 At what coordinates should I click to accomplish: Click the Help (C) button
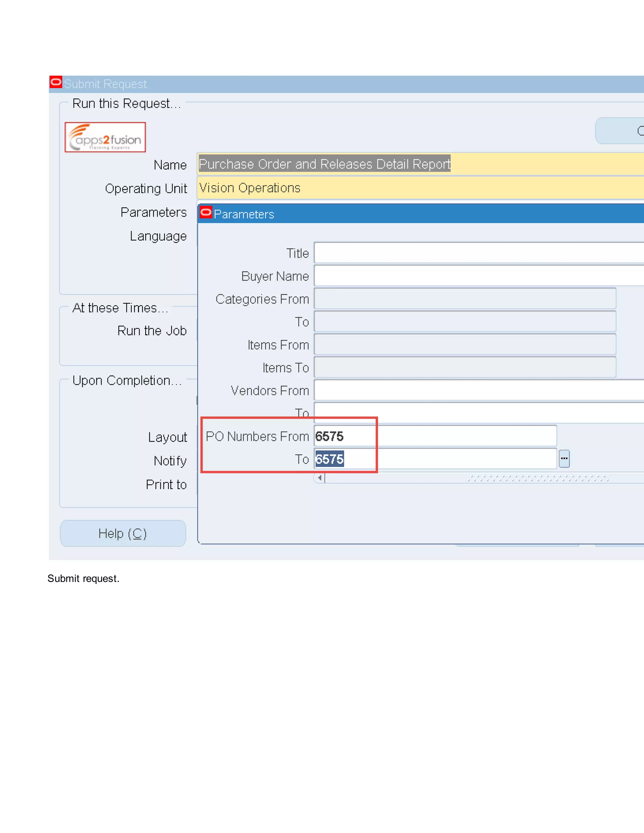(123, 533)
